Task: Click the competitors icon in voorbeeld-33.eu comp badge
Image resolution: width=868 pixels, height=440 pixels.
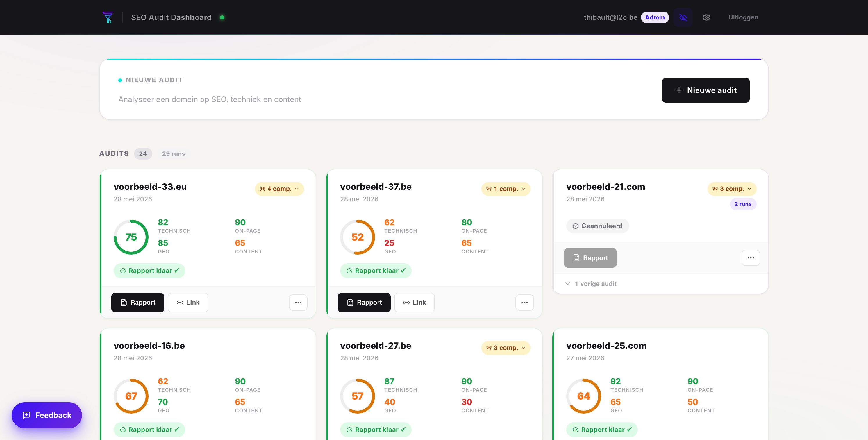Action: [262, 189]
